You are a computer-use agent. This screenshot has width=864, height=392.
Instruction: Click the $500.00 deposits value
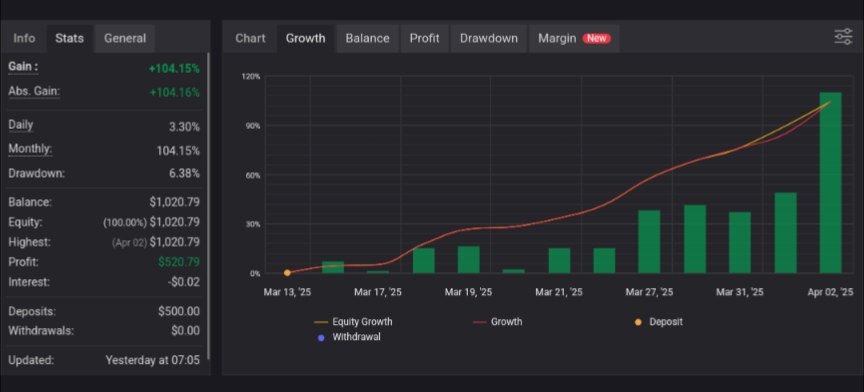[179, 312]
